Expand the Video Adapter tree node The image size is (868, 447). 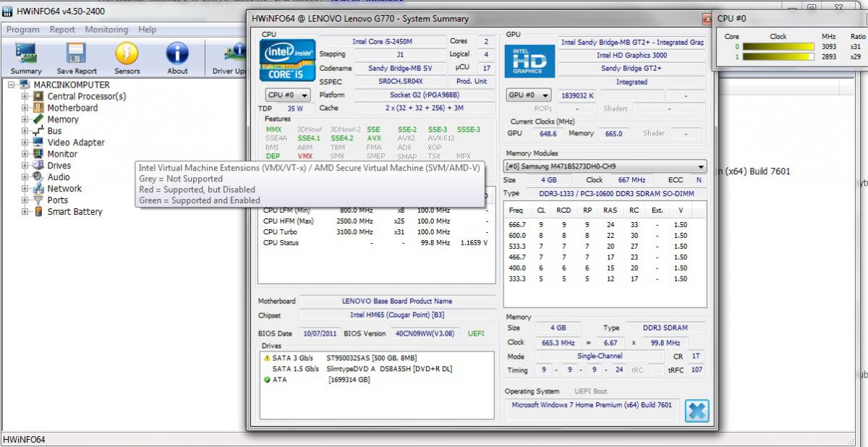25,142
